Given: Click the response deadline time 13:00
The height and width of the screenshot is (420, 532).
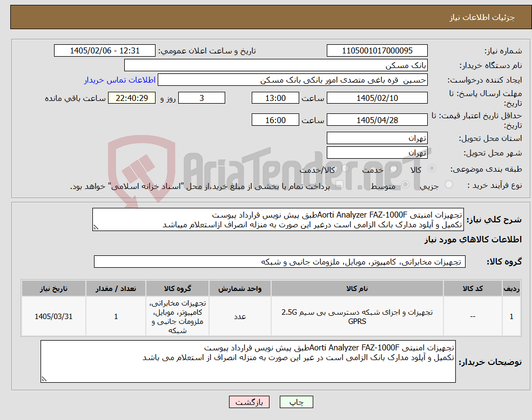Looking at the screenshot, I should (x=275, y=98).
